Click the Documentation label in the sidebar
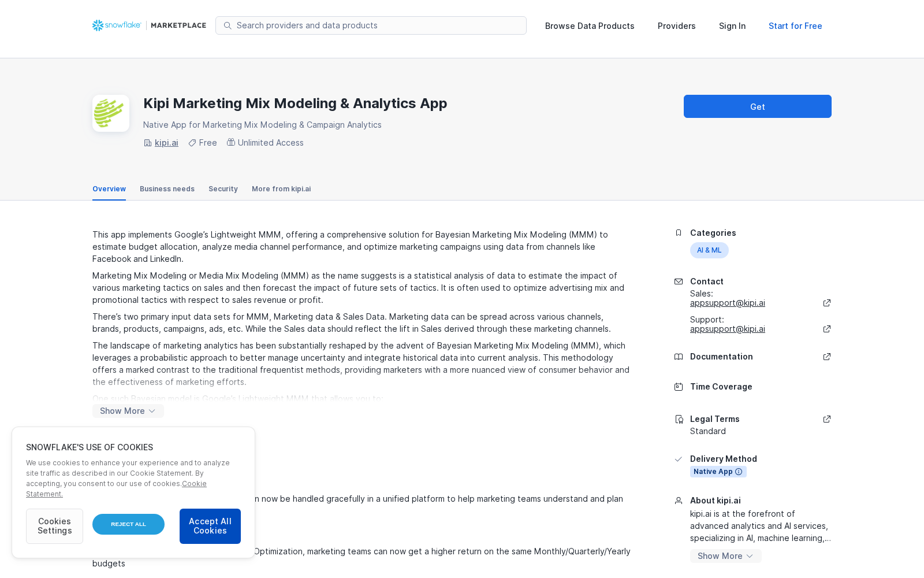924x578 pixels. pos(721,357)
